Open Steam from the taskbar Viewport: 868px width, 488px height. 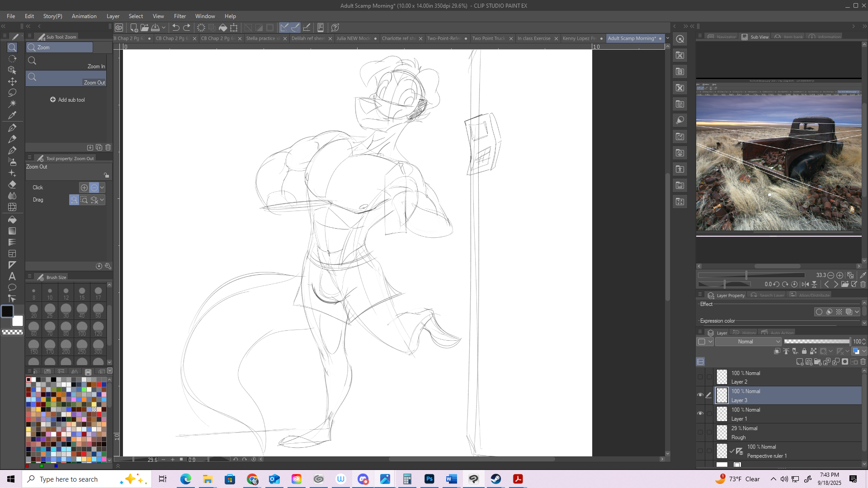tap(496, 479)
